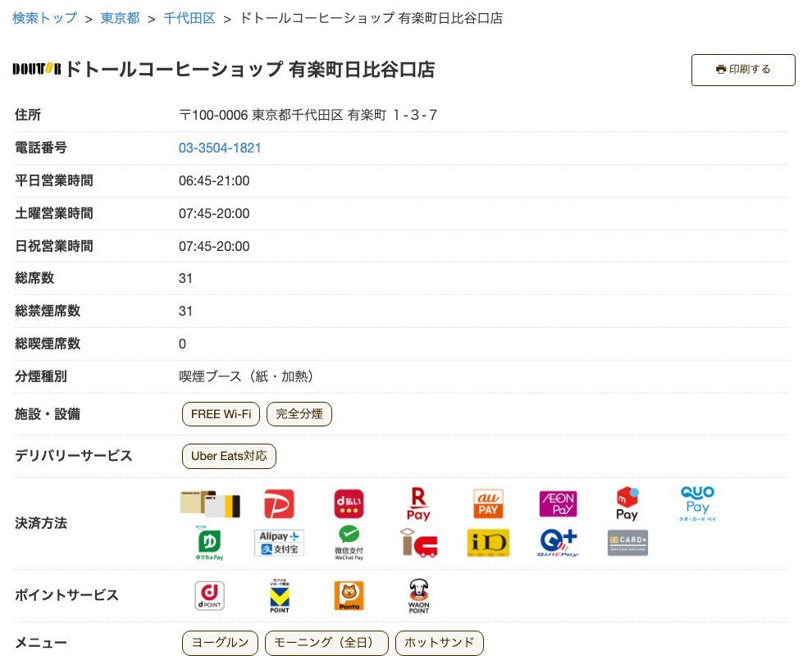Go to 検索トップ breadcrumb link

[44, 18]
